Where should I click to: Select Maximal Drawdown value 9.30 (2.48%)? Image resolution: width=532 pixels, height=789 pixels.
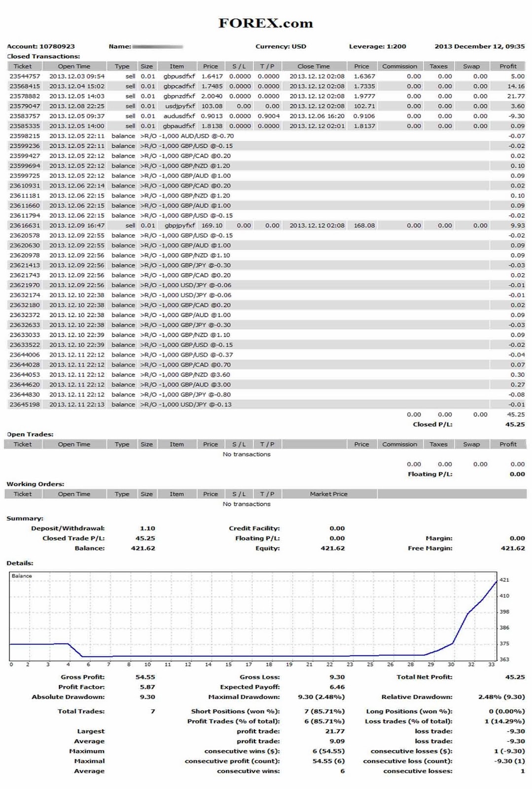pos(321,697)
